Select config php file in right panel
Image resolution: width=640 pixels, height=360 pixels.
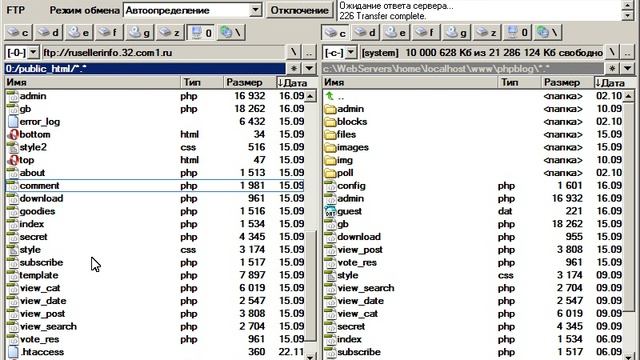(473, 186)
